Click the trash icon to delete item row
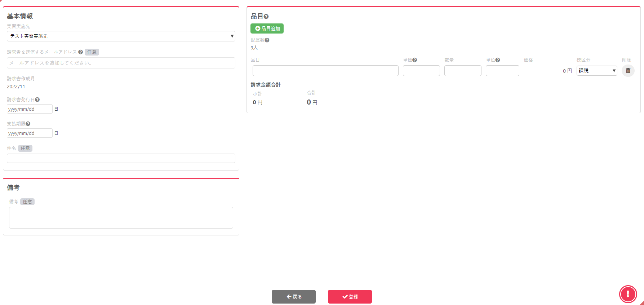Viewport: 644px width, 305px height. coord(628,71)
